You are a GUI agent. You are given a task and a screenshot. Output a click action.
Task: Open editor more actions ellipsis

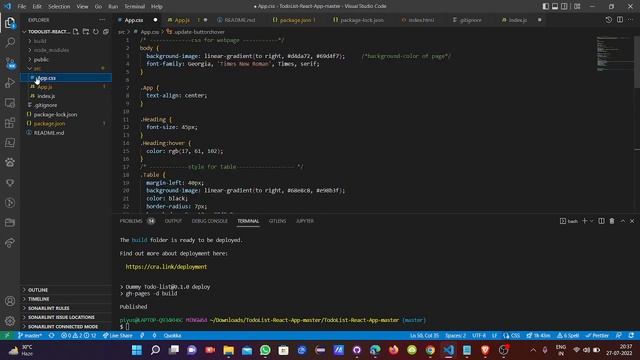coord(631,20)
